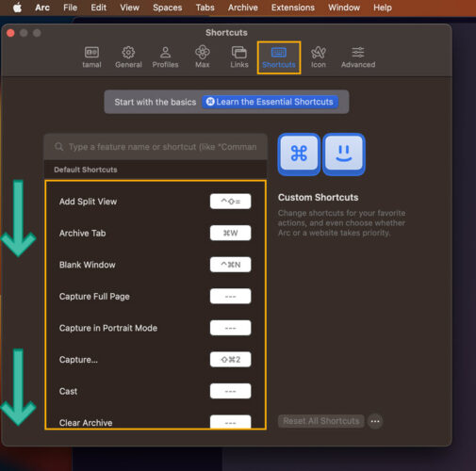The image size is (476, 471).
Task: Close the Shortcuts preferences window
Action: click(10, 33)
